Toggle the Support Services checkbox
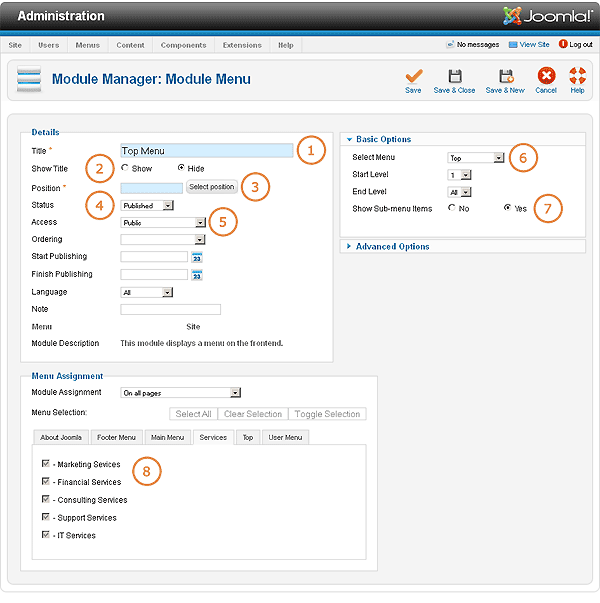The width and height of the screenshot is (600, 603). tap(46, 516)
